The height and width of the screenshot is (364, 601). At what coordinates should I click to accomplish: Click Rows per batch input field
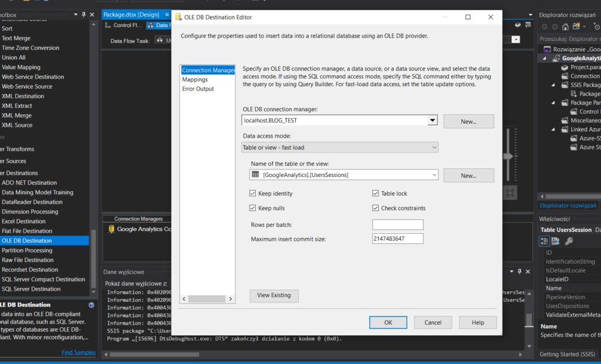397,224
